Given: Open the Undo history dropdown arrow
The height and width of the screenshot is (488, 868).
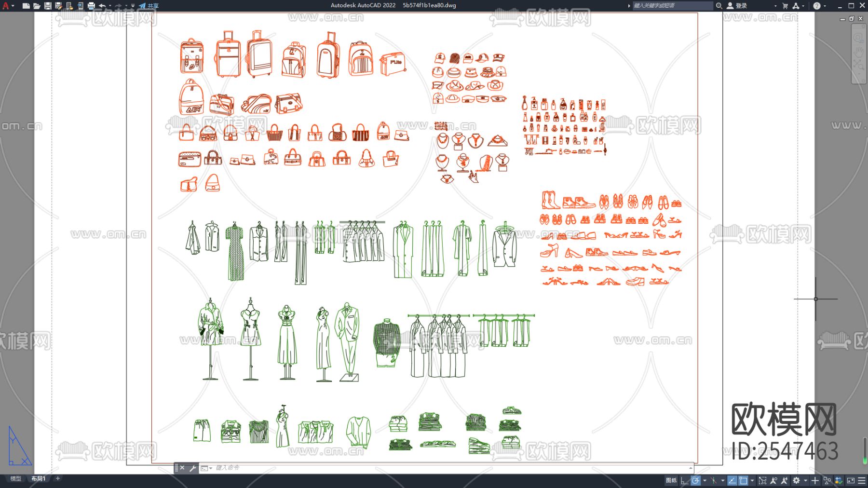Looking at the screenshot, I should (x=110, y=6).
